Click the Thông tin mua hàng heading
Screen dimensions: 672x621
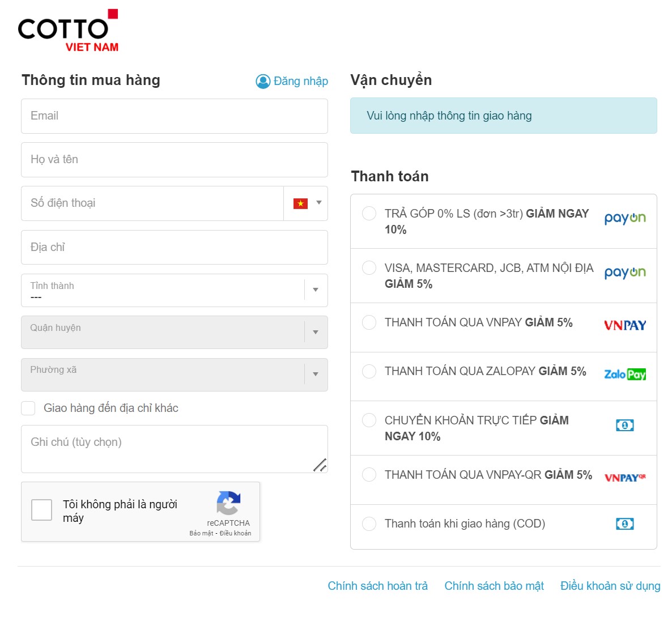point(91,80)
